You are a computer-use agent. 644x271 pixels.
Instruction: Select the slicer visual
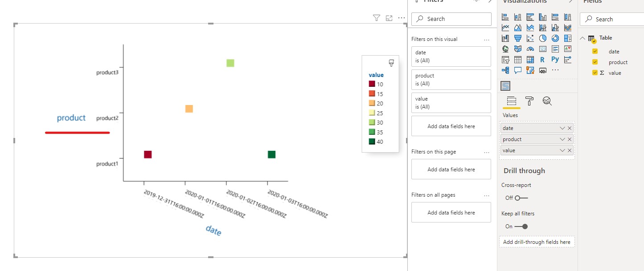click(x=505, y=60)
